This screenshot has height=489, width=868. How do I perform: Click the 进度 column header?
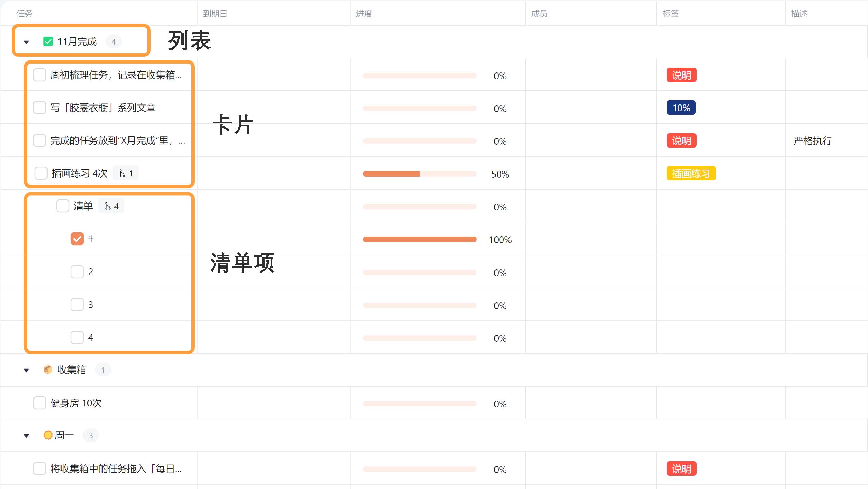(364, 14)
